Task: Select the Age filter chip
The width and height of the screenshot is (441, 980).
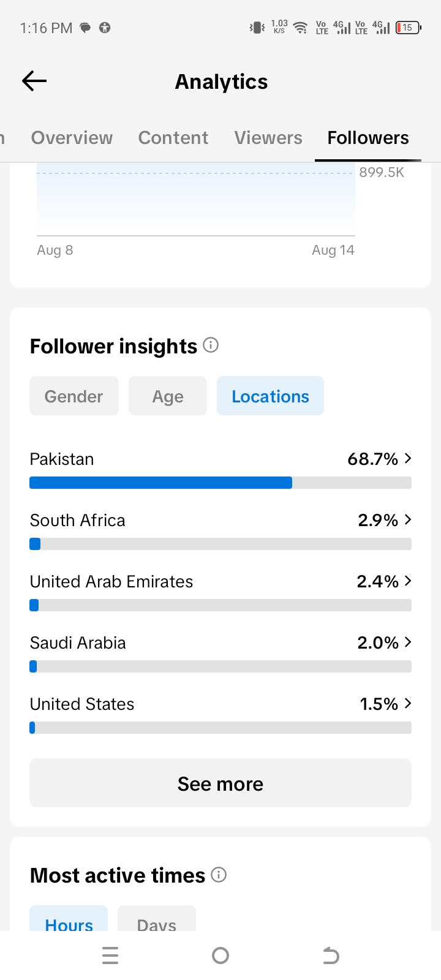Action: click(x=168, y=396)
